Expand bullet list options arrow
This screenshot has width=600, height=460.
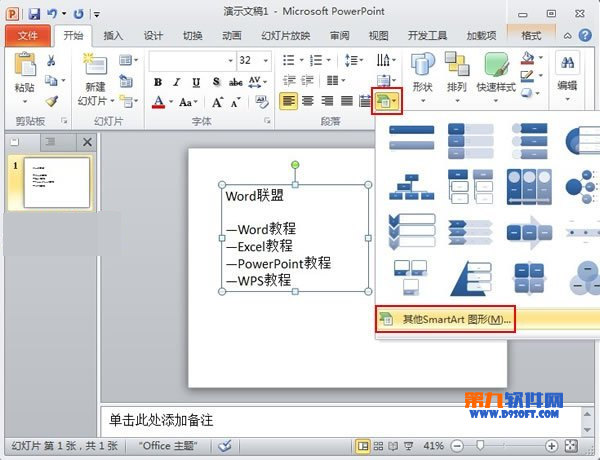(301, 60)
